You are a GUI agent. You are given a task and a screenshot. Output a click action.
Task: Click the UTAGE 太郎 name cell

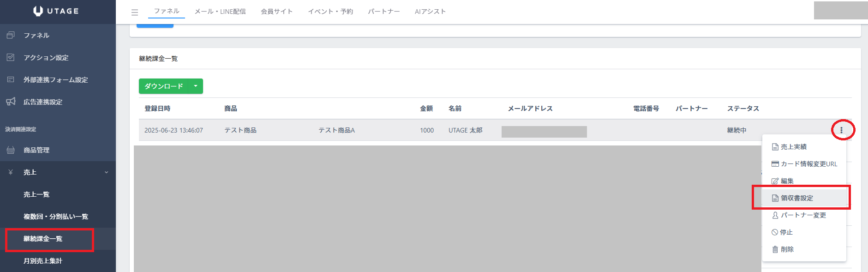tap(466, 130)
